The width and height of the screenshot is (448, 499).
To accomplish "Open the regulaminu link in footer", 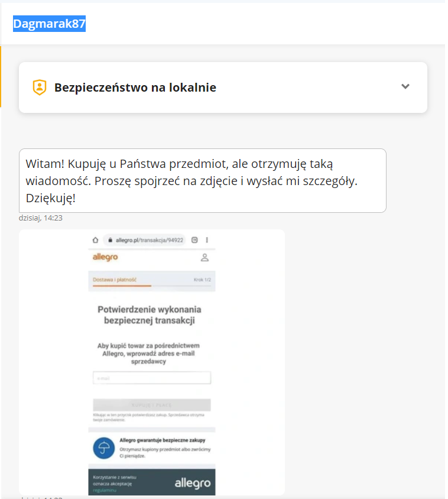I will 103,490.
